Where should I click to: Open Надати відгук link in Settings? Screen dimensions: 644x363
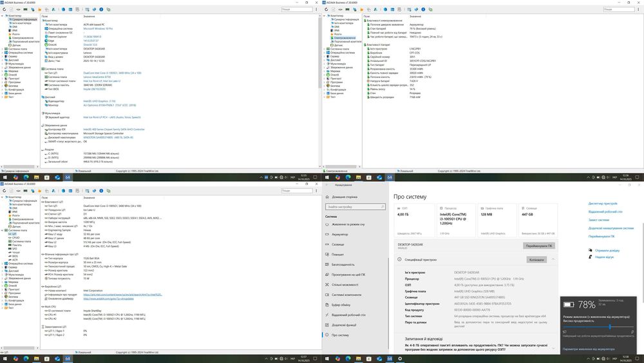[x=604, y=257]
